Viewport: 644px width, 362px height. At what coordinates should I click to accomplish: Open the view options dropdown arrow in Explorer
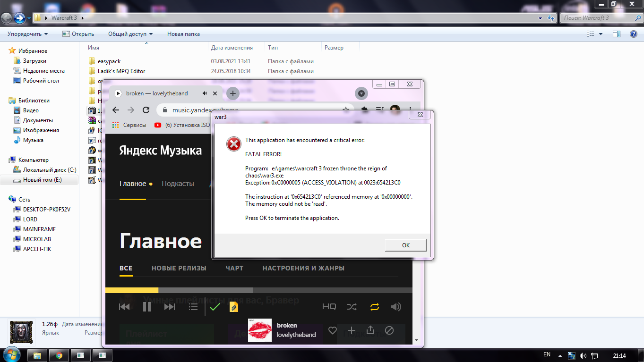[601, 34]
